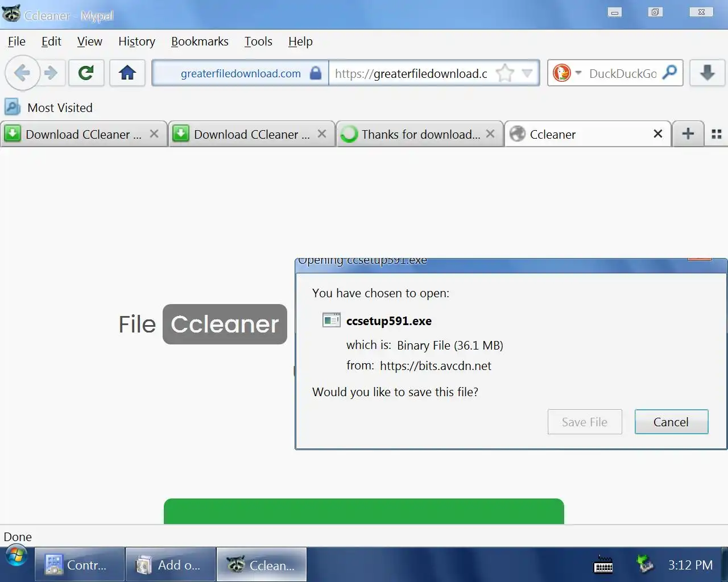Open the DuckDuckGo search engine selector

[567, 73]
